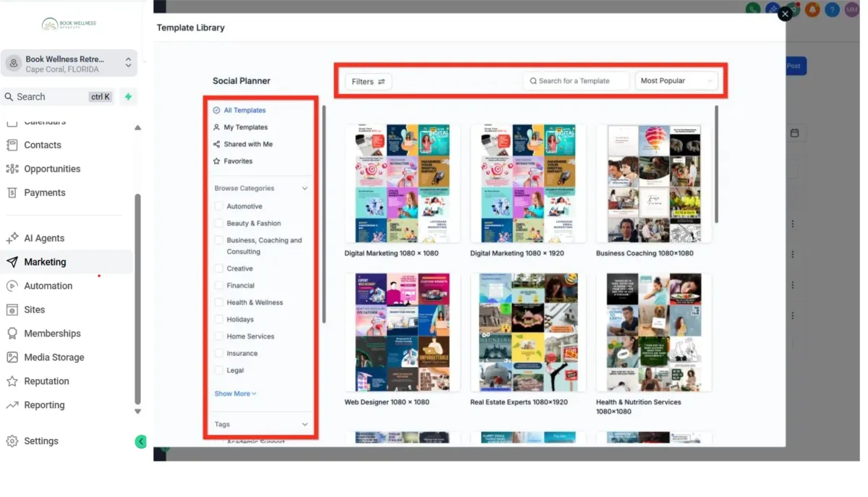Click the calendar icon in background page
Screen dimensions: 868x497
794,133
